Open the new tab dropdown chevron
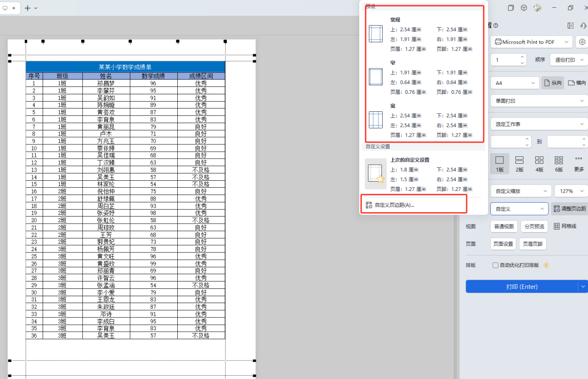The height and width of the screenshot is (379, 588). [36, 8]
